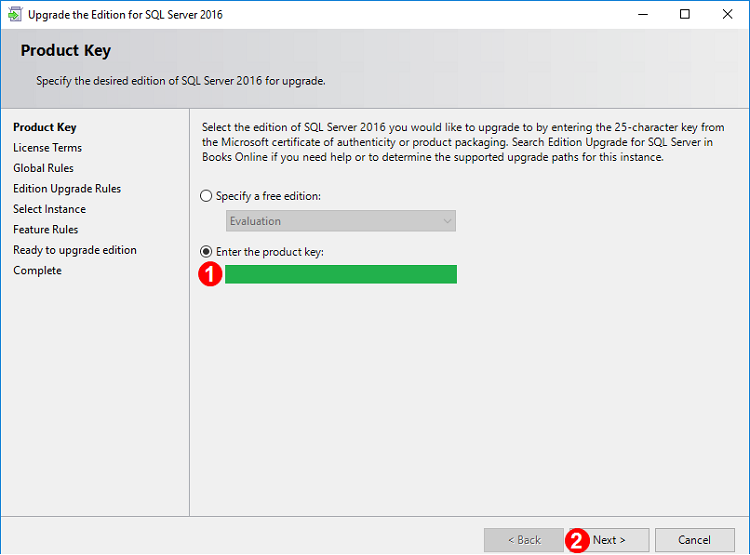Cancel the edition upgrade wizard
Screen dimensions: 750x555
(695, 540)
